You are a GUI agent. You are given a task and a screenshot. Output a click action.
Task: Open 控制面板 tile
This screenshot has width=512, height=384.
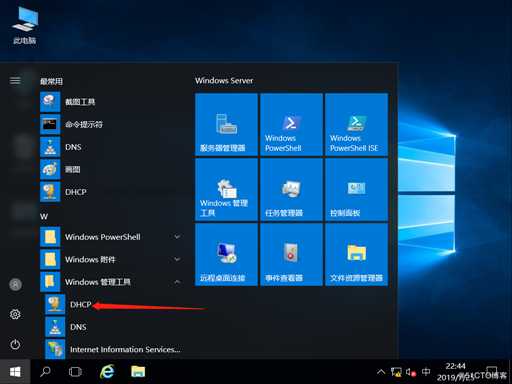click(356, 189)
